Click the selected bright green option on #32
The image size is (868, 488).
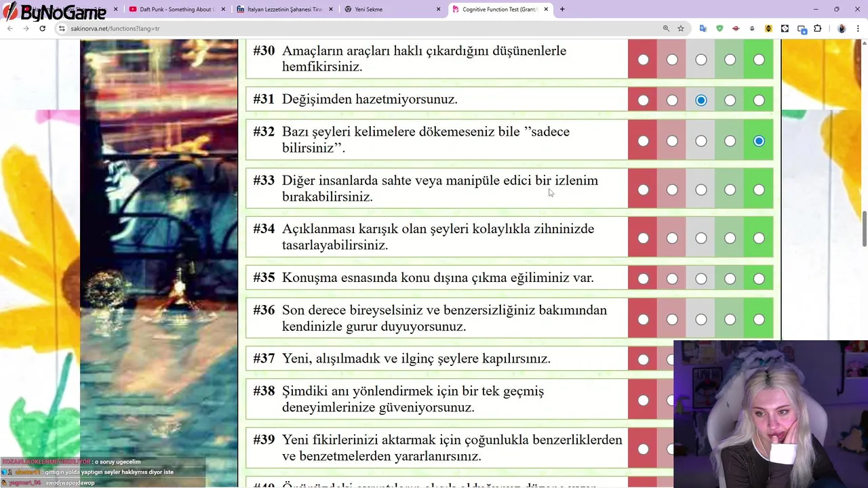[x=759, y=141]
